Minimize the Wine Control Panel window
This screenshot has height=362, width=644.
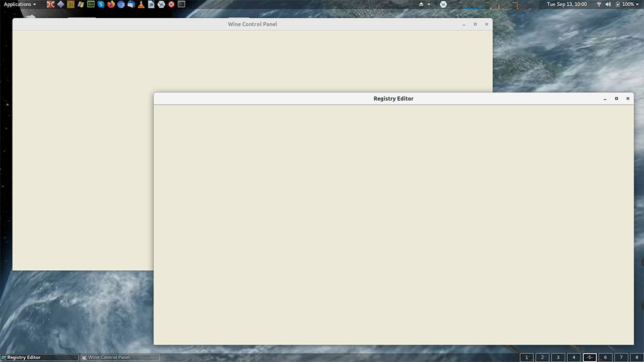tap(464, 25)
